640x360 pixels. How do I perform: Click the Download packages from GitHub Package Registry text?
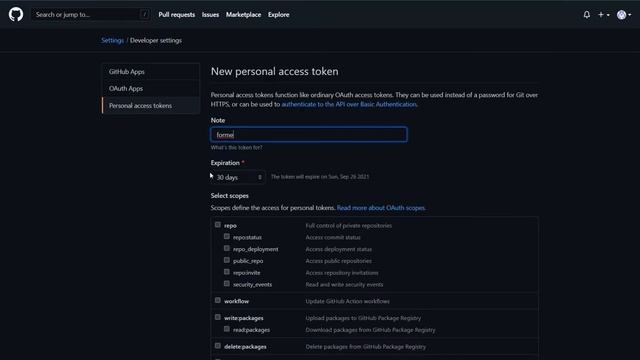[370, 330]
